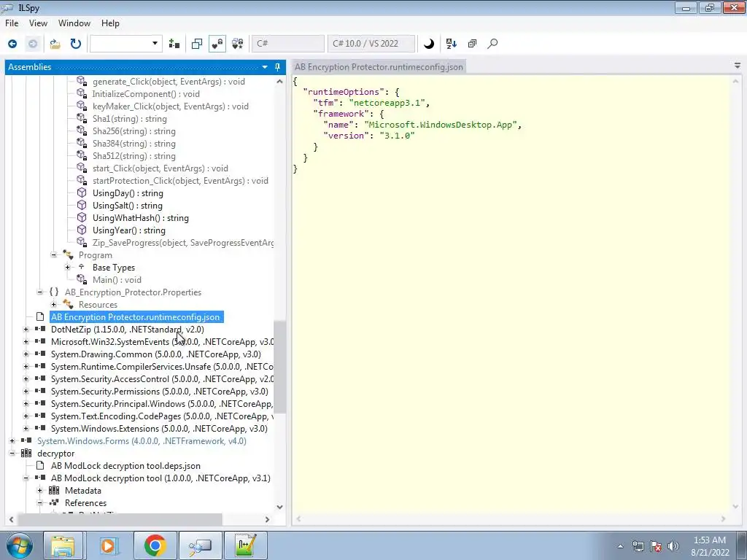Select Sha256(string) : string
The height and width of the screenshot is (560, 747).
coord(134,131)
